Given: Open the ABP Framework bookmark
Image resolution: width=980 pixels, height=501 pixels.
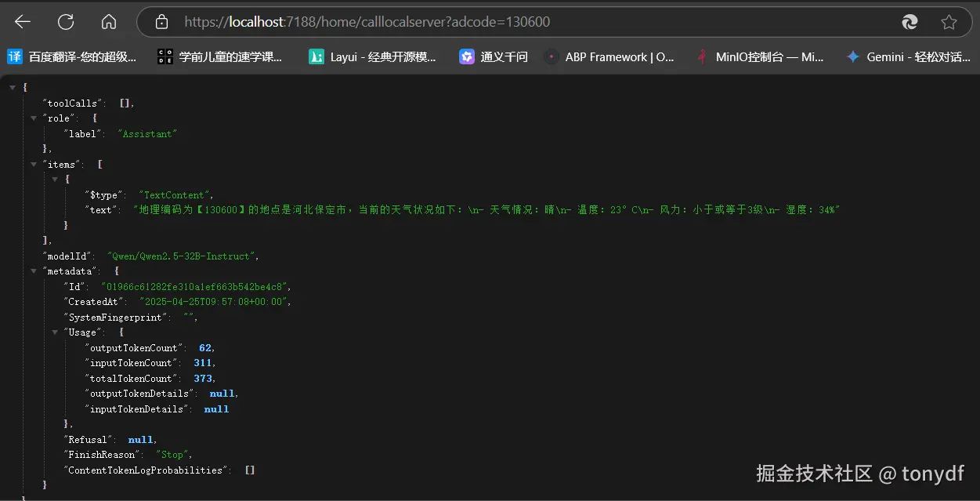Looking at the screenshot, I should pos(609,56).
